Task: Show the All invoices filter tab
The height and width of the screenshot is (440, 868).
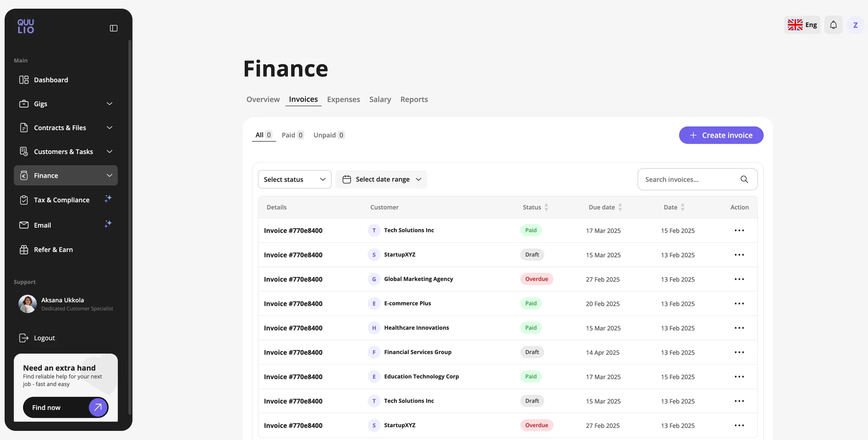Action: pyautogui.click(x=264, y=135)
